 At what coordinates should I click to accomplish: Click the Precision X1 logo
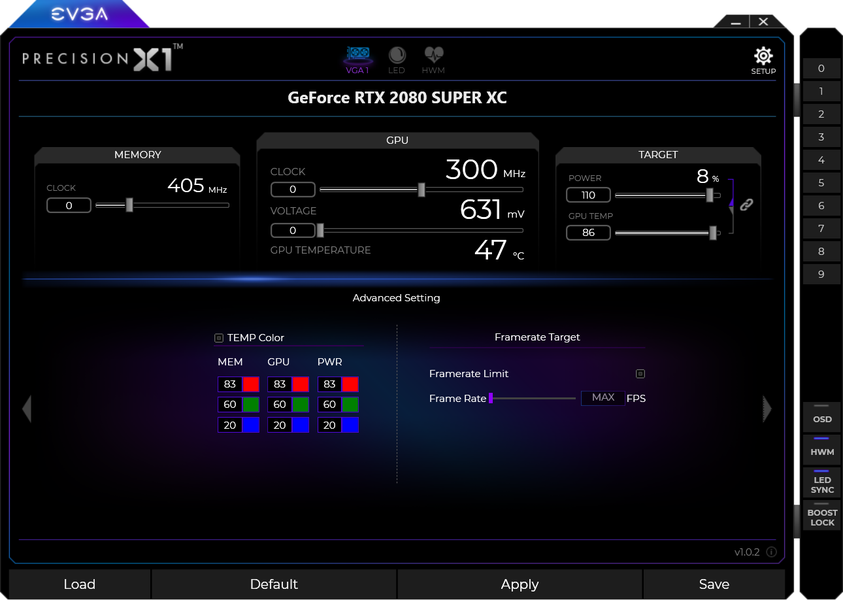[102, 58]
